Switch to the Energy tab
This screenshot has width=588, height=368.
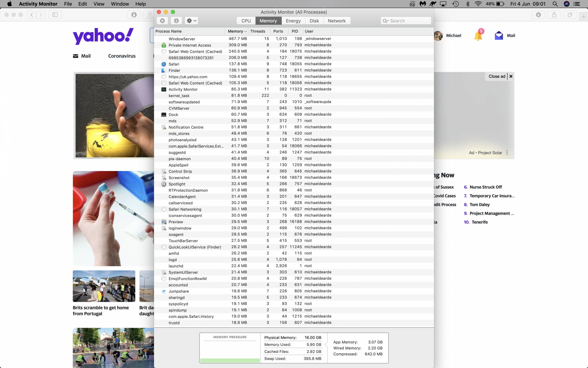(x=293, y=21)
